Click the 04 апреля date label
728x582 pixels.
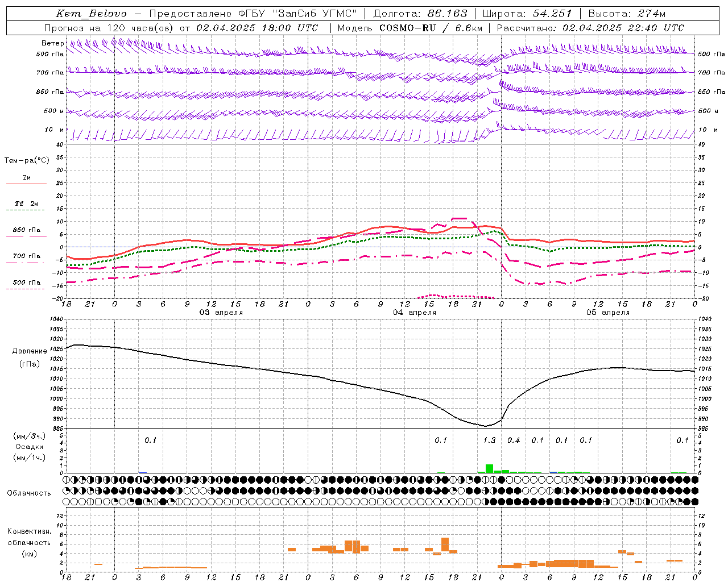pos(415,313)
